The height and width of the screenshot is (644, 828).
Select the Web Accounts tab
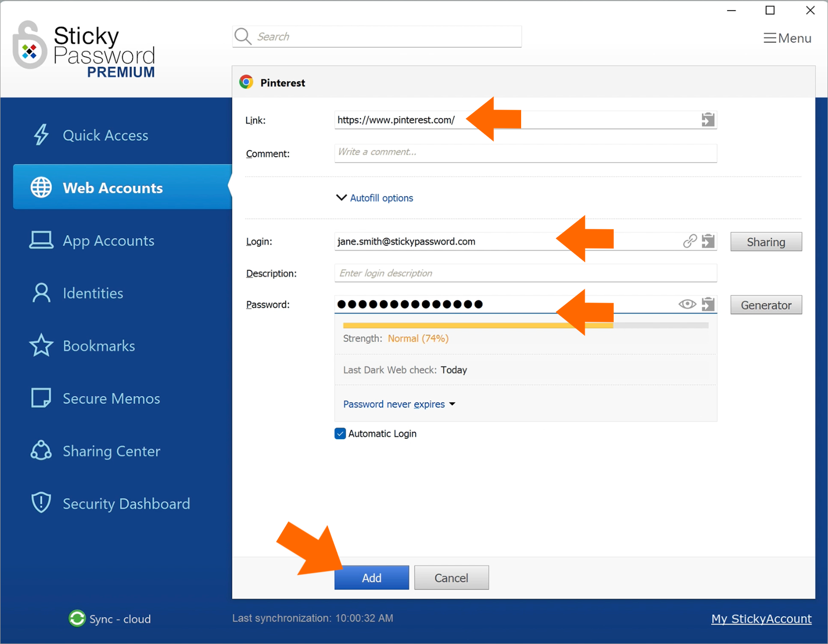tap(122, 187)
